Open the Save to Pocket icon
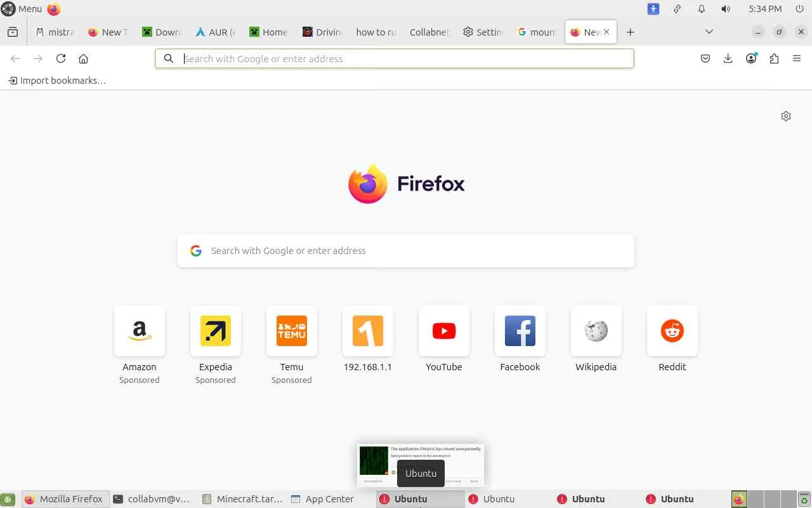Viewport: 812px width, 508px height. 705,58
